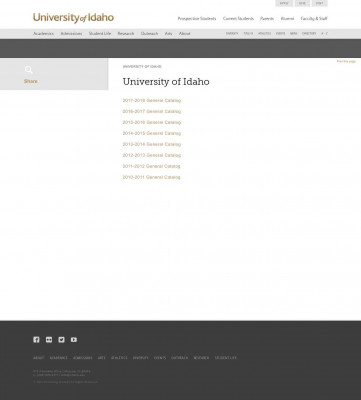Open the 2011-2012 General Catalog
This screenshot has width=361, height=400.
click(x=151, y=166)
